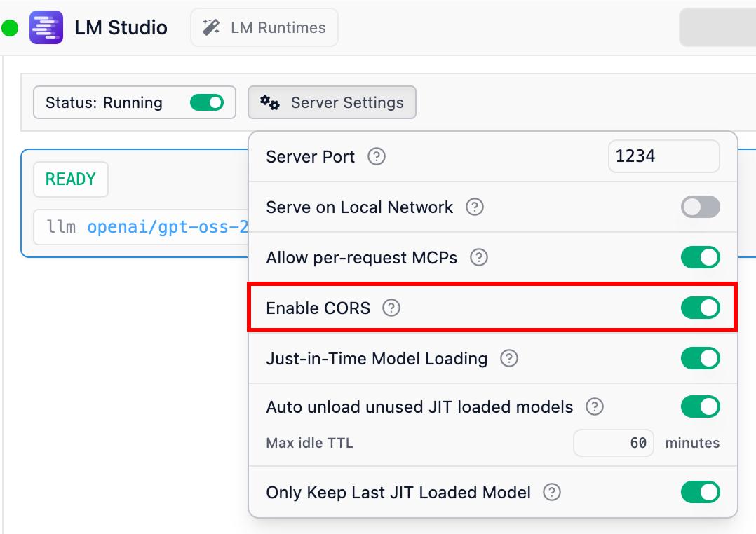The image size is (756, 534).
Task: Open the Server Settings panel
Action: click(332, 102)
